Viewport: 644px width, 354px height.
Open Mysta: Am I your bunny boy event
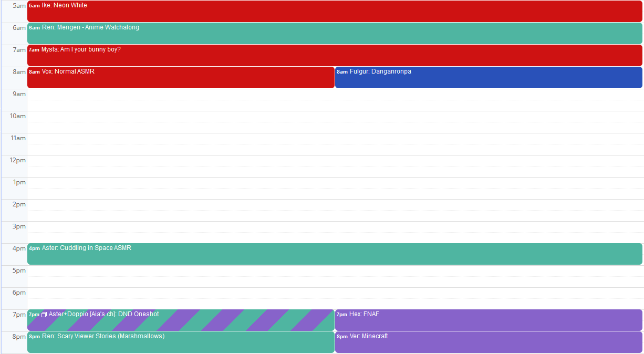coord(335,55)
